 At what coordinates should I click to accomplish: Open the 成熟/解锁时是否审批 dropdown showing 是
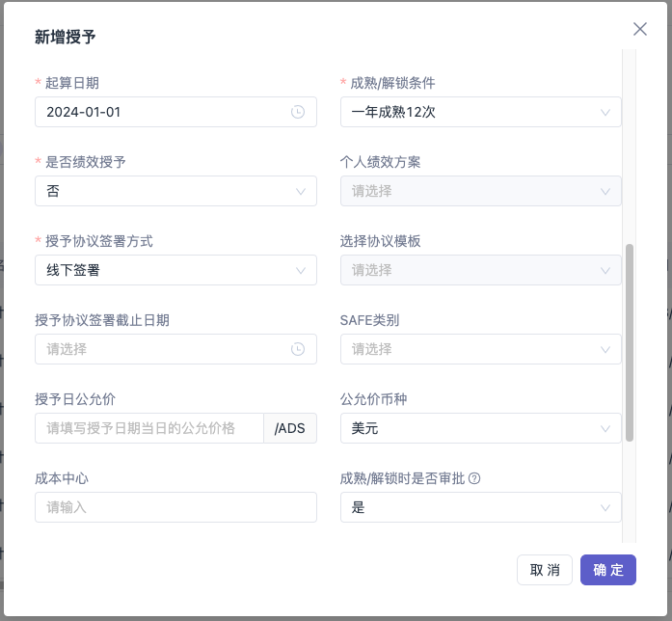coord(480,507)
